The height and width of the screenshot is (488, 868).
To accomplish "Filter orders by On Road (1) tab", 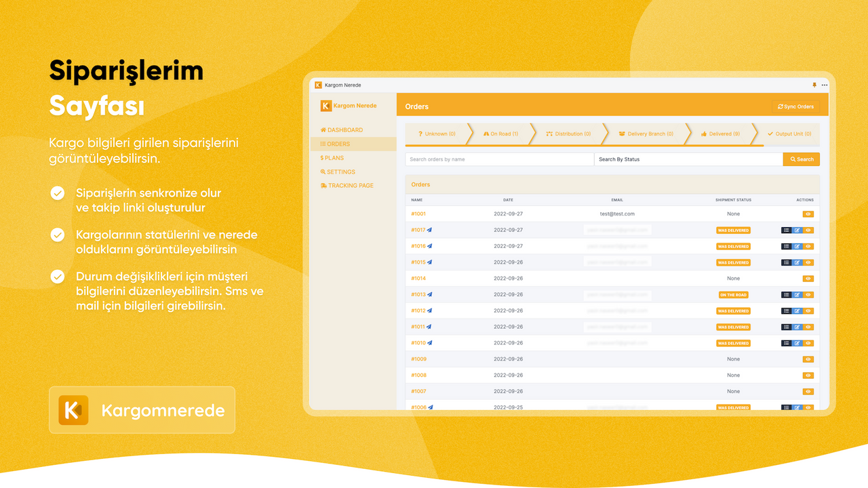I will pos(500,134).
